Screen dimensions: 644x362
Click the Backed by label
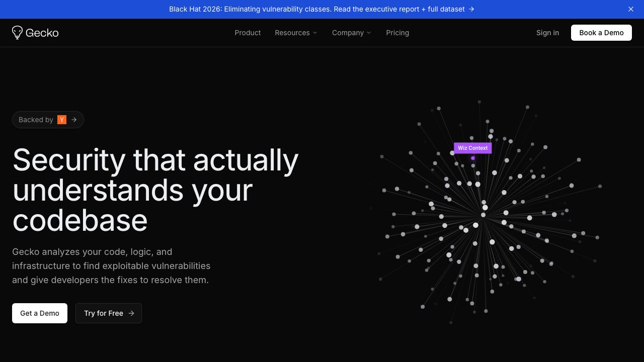pyautogui.click(x=36, y=120)
